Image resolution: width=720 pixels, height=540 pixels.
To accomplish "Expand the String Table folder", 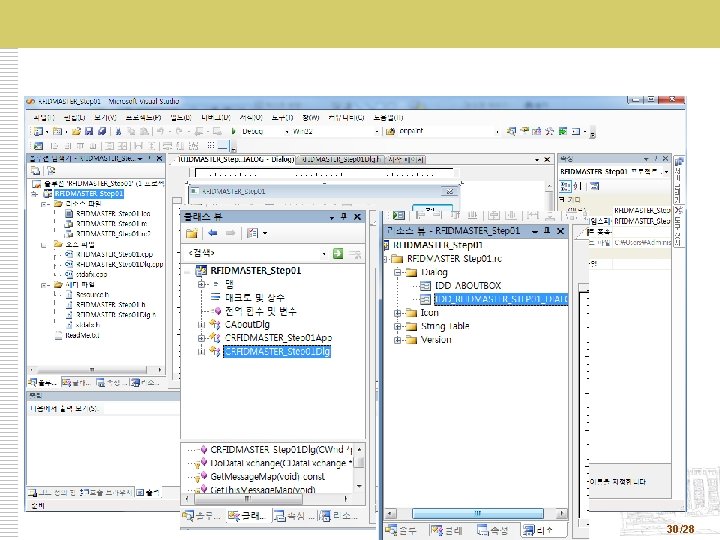I will click(398, 326).
